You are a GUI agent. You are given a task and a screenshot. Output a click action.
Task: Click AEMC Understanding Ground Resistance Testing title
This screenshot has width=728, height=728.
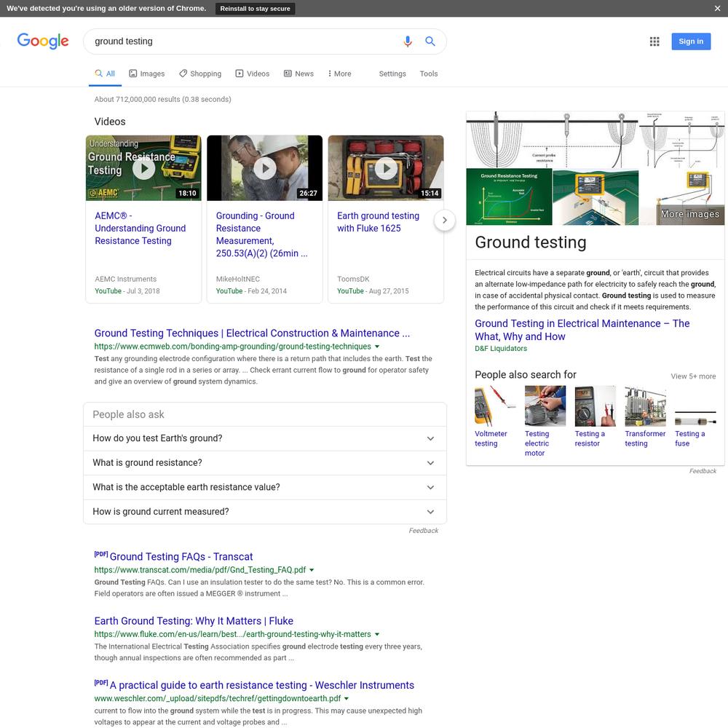click(x=141, y=229)
